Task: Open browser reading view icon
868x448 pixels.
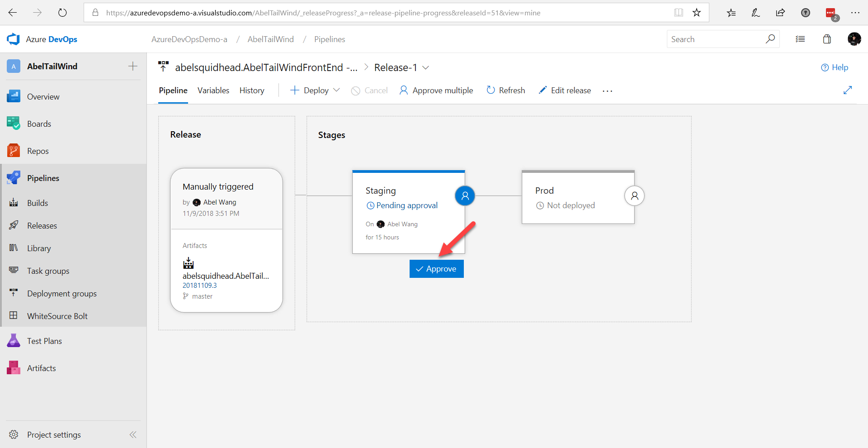Action: point(679,13)
